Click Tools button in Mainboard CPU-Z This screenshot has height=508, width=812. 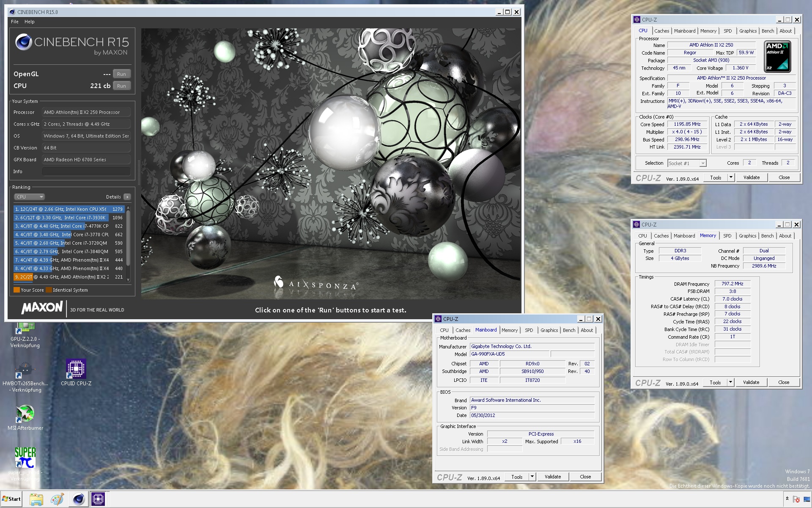[517, 477]
